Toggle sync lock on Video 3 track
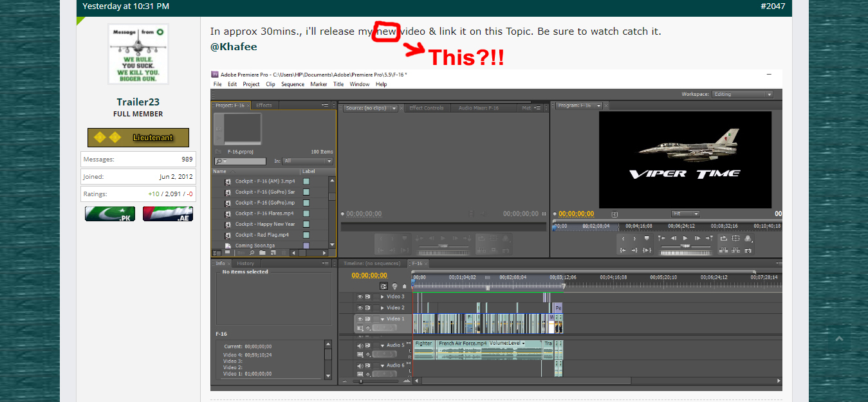The height and width of the screenshot is (402, 868). coord(368,297)
